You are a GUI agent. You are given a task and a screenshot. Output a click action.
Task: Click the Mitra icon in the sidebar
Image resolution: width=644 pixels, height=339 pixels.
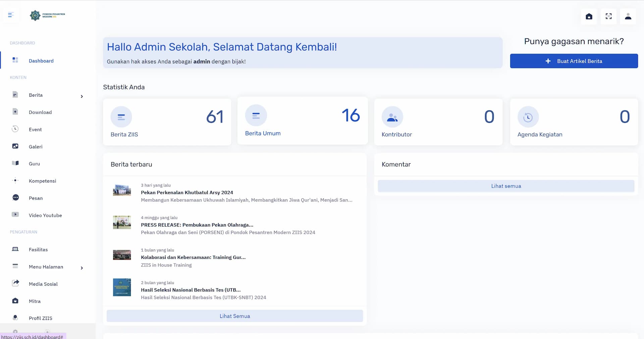click(x=15, y=301)
